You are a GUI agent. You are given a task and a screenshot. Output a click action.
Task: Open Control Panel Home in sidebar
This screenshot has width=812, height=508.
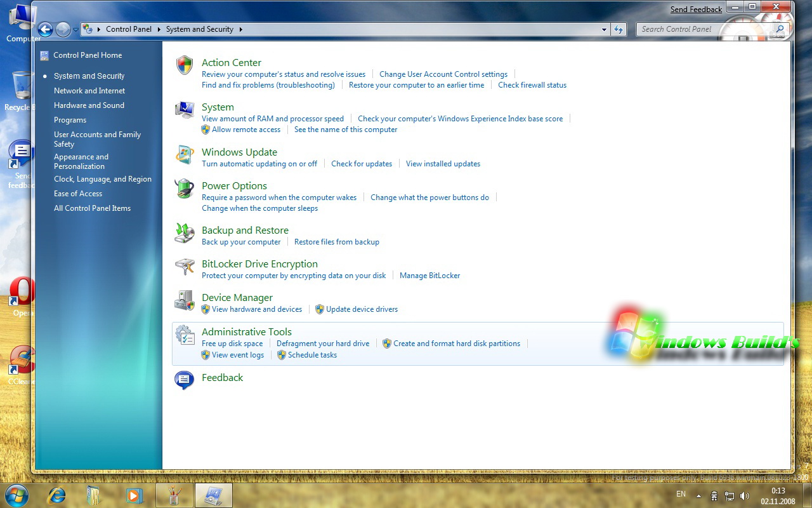coord(88,55)
